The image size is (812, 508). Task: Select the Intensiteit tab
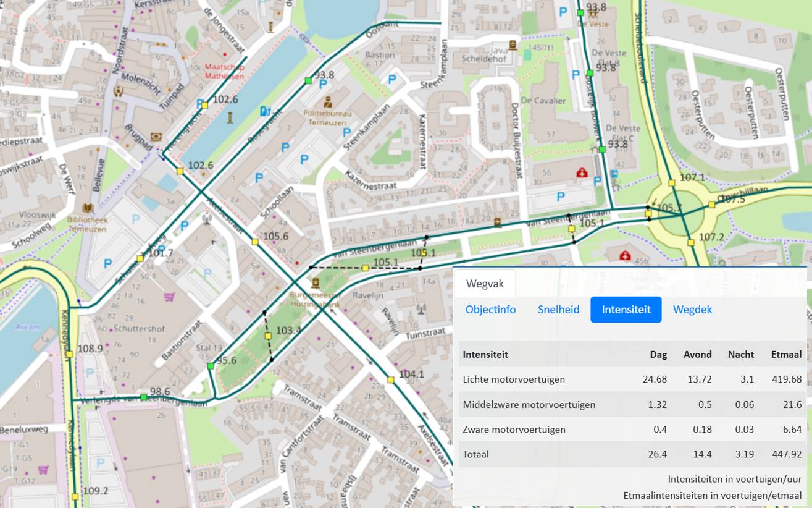(x=626, y=310)
